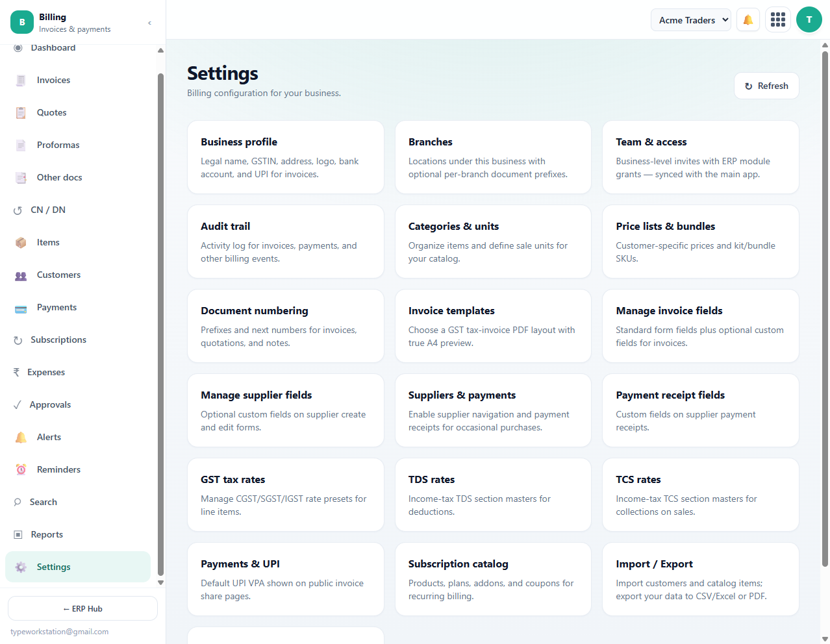Open the Manage supplier fields card

[286, 410]
